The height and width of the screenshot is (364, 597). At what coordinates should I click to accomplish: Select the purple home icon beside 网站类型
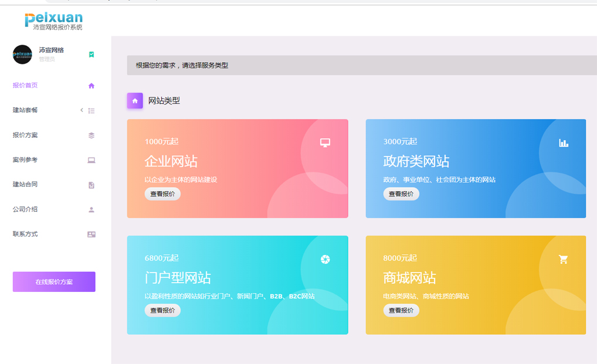[x=135, y=100]
